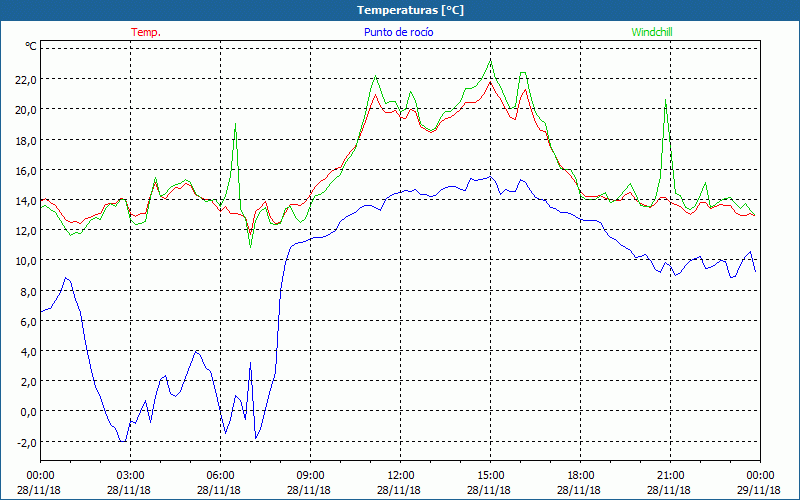Image resolution: width=800 pixels, height=500 pixels.
Task: Click the 09:00 time axis label
Action: pos(310,476)
